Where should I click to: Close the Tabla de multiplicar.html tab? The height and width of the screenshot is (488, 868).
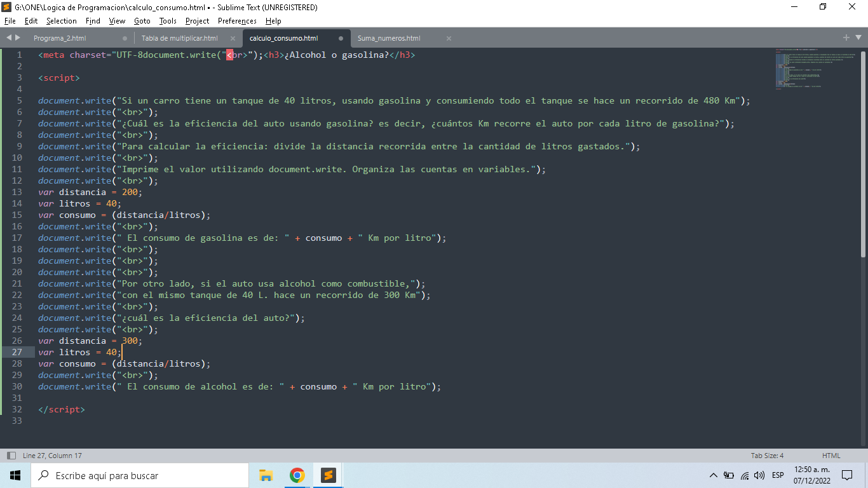click(233, 38)
